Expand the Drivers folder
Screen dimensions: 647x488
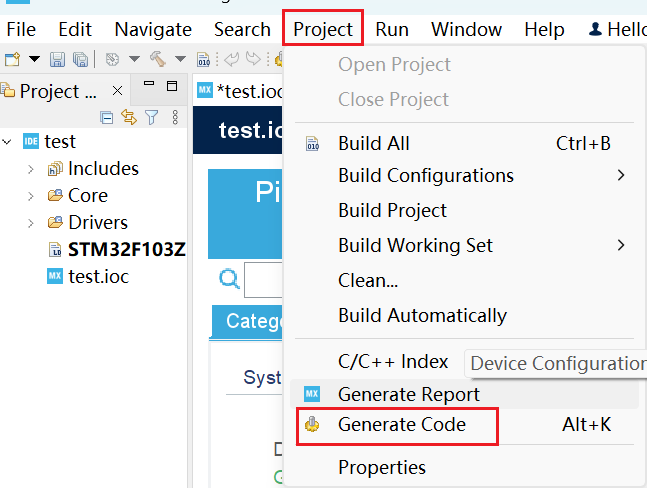tap(31, 223)
